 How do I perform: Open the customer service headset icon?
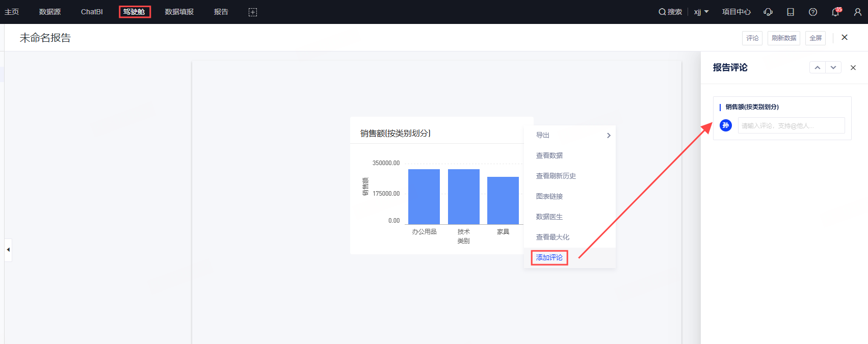pos(768,12)
